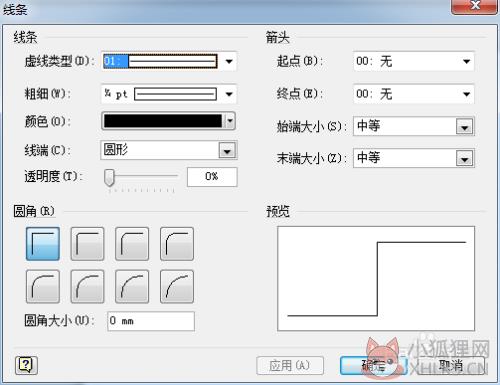Click the help question mark icon

click(x=26, y=365)
